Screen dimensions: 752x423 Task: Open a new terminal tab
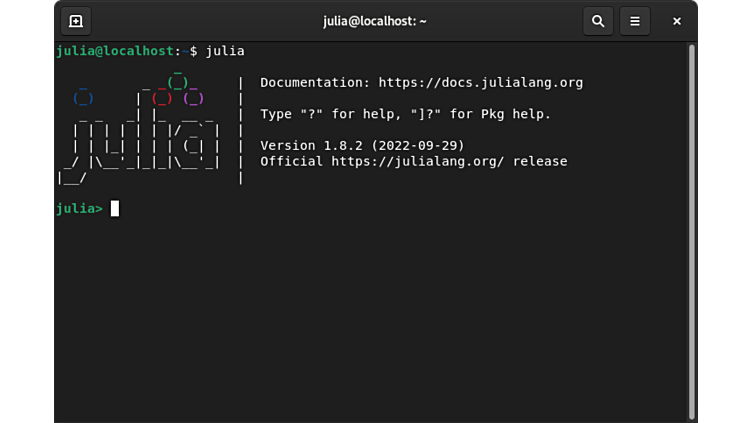click(x=76, y=21)
